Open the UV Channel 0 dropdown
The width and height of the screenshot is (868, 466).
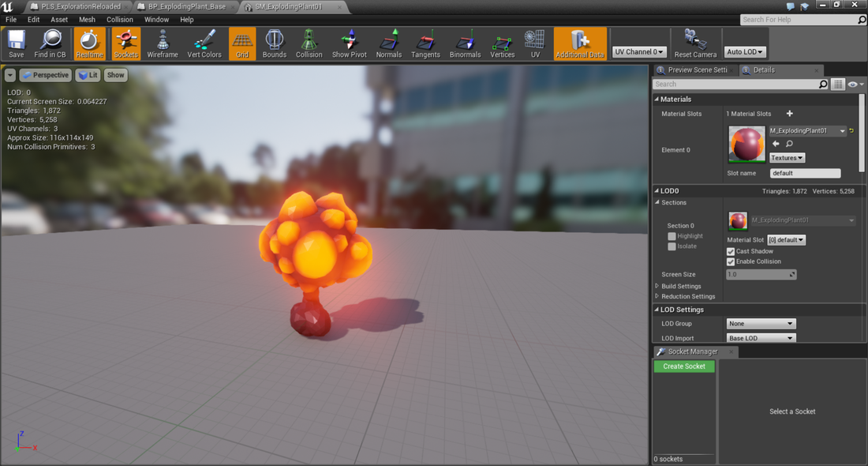point(639,52)
